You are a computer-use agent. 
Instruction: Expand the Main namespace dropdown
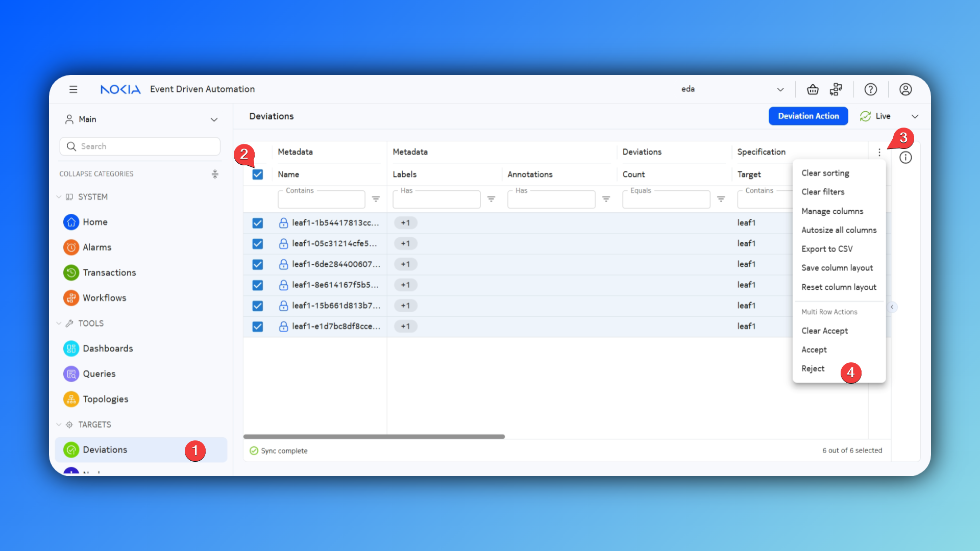click(x=214, y=119)
